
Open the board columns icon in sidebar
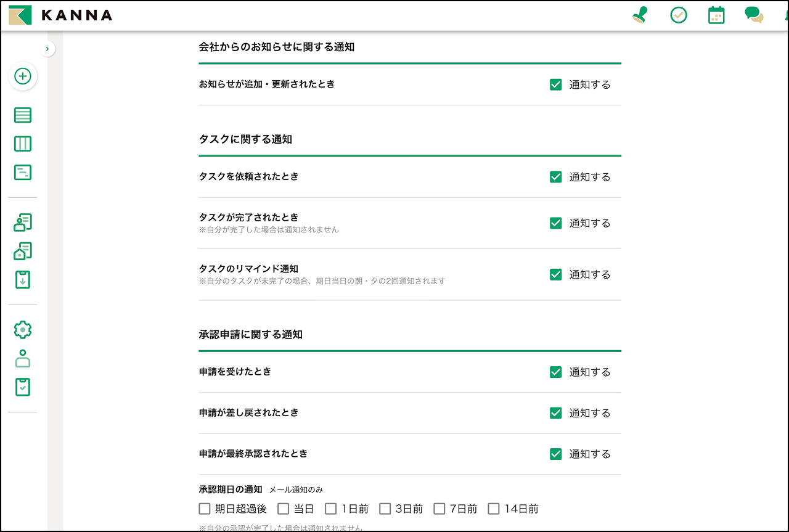pyautogui.click(x=23, y=144)
